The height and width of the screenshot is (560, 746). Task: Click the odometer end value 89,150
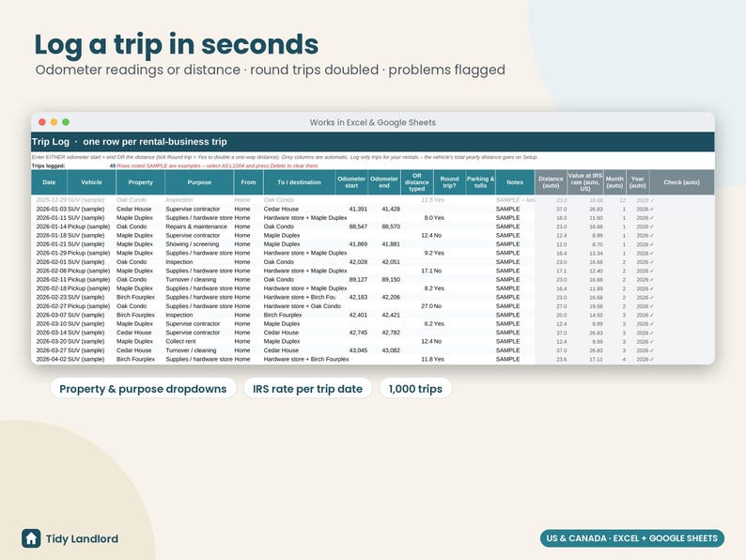tap(391, 279)
